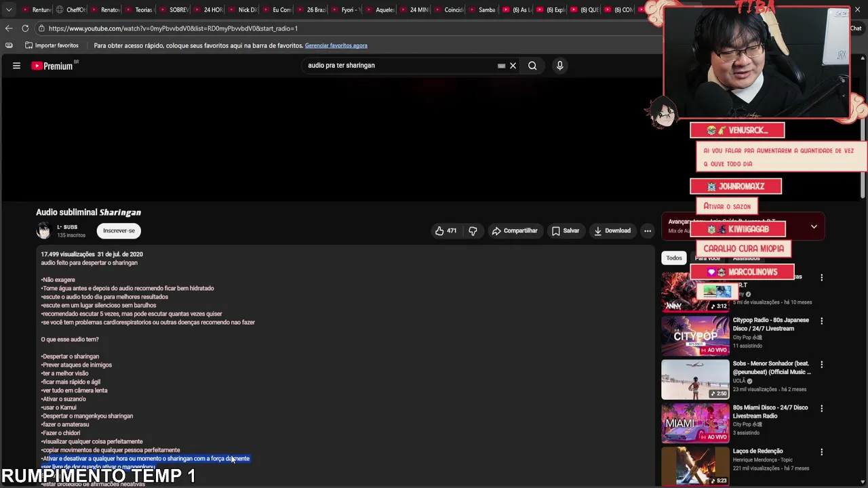The width and height of the screenshot is (868, 488).
Task: Switch to the ChefOt browser tab
Action: point(71,9)
